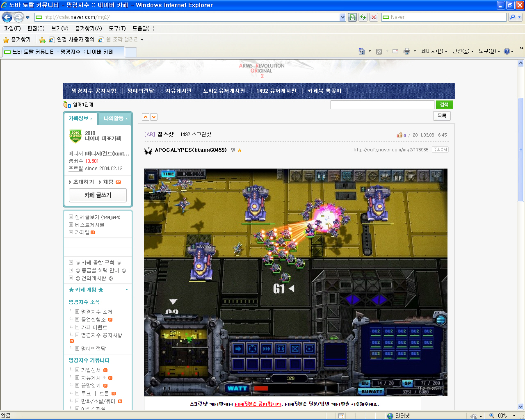Open the 웹 조각 갤러리 link
525x420 pixels.
[121, 40]
